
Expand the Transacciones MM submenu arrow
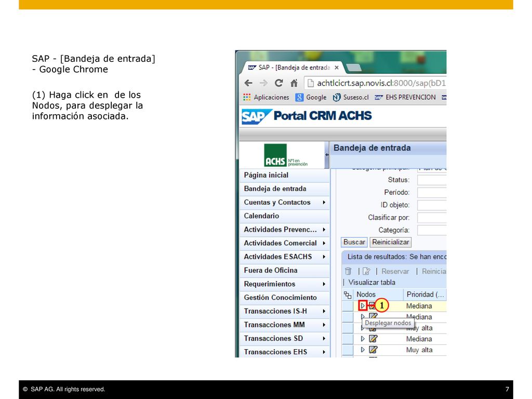(324, 325)
